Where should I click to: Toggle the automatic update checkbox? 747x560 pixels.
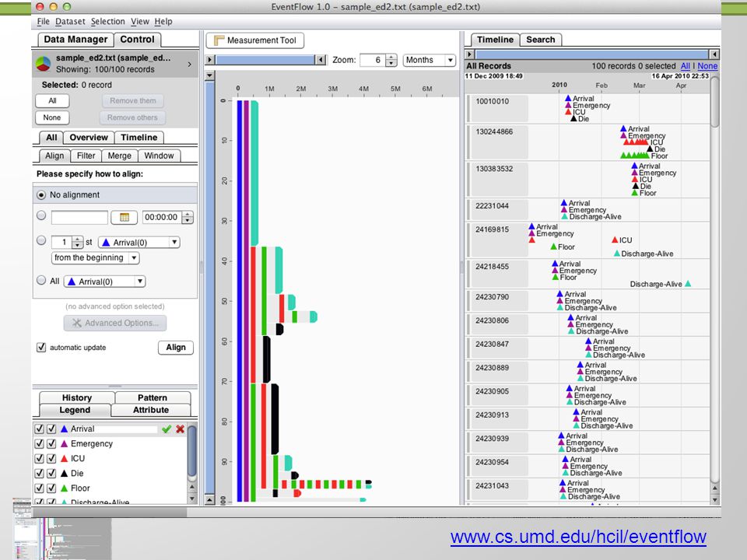[41, 347]
